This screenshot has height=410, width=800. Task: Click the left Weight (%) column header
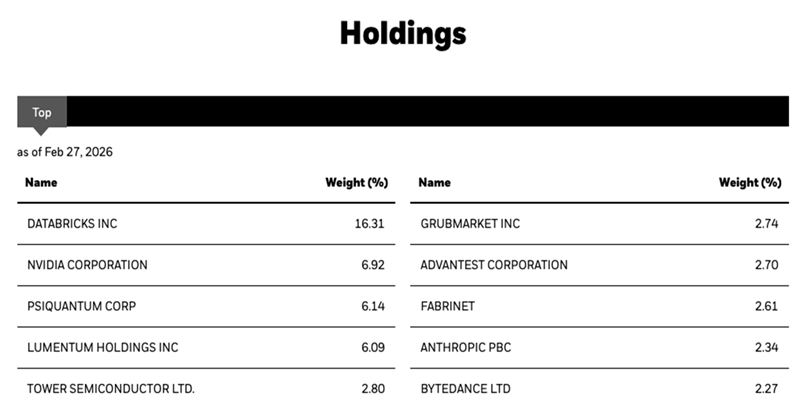(x=356, y=183)
